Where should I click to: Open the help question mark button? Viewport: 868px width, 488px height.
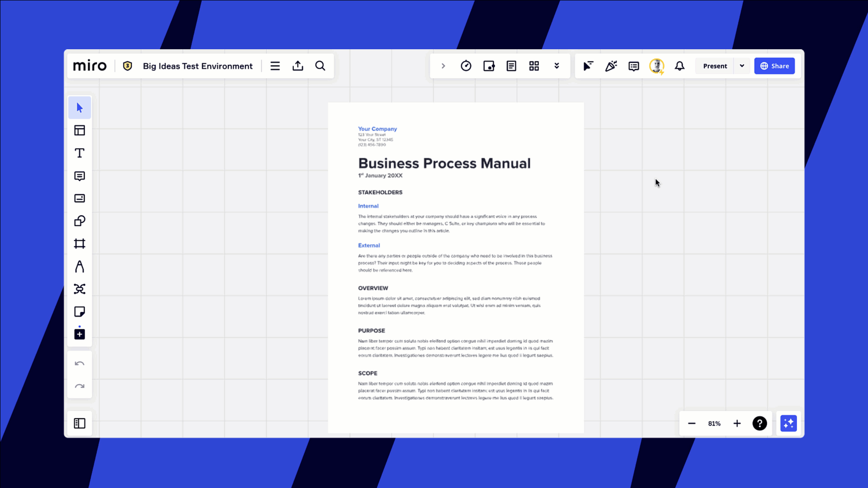click(x=760, y=423)
